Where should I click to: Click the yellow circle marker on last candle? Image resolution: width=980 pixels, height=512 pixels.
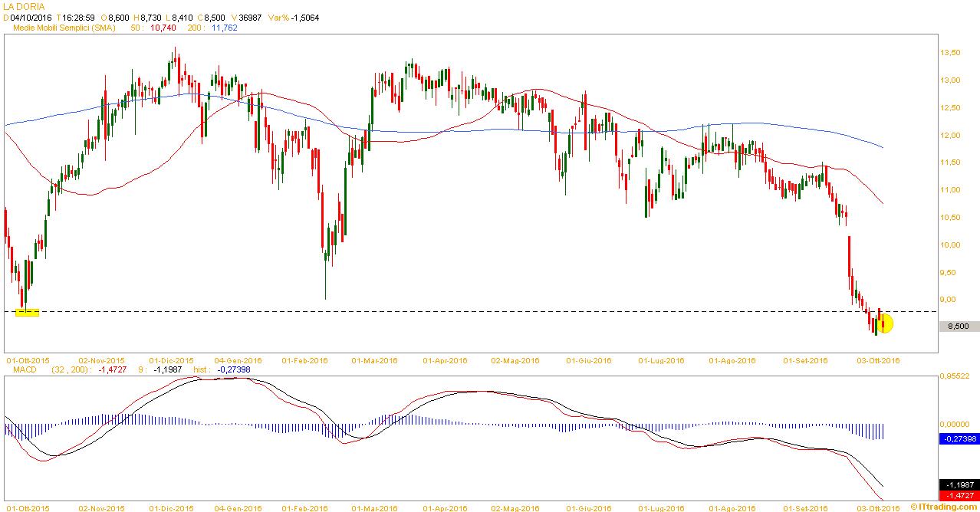(884, 324)
